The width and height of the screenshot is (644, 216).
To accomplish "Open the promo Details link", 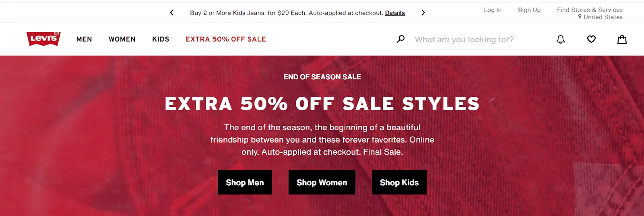I will point(395,13).
